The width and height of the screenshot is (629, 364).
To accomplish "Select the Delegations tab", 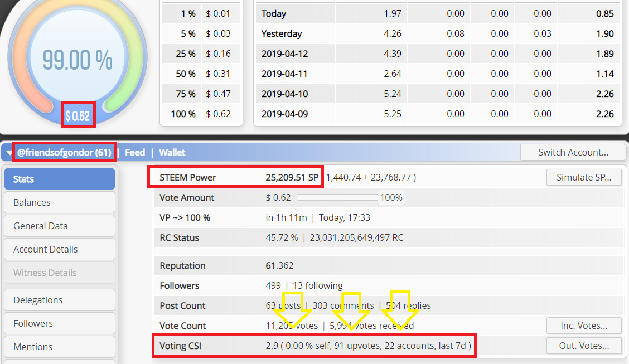I will (60, 300).
